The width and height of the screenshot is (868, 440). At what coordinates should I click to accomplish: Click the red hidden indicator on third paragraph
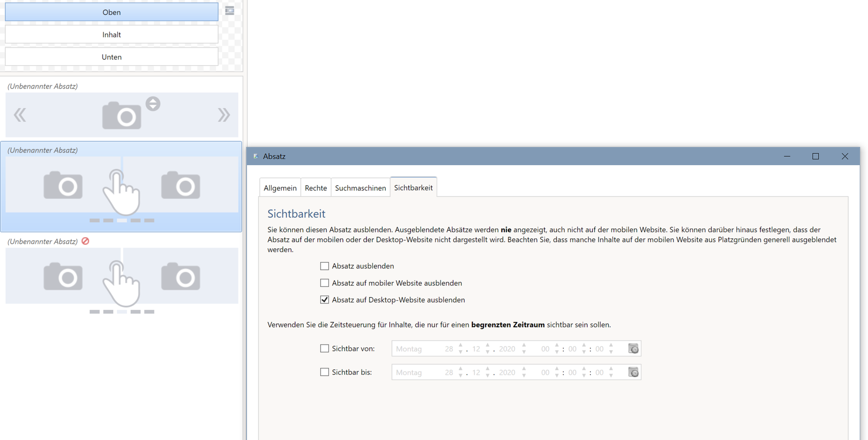85,241
